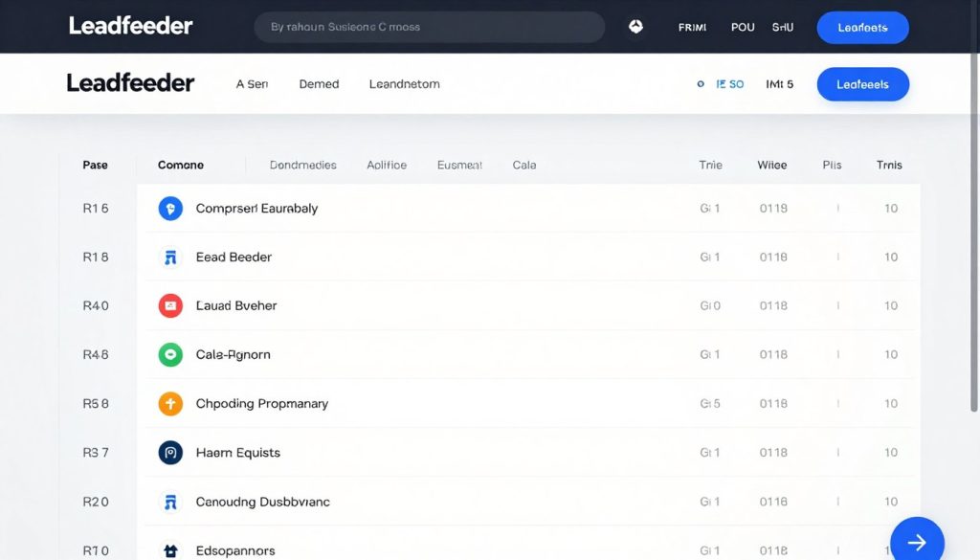
Task: Click the dark navy icon beside Haern Equists
Action: 170,453
